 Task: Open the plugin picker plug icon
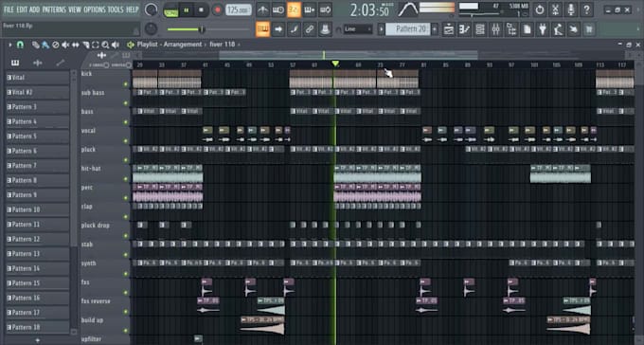click(x=543, y=29)
